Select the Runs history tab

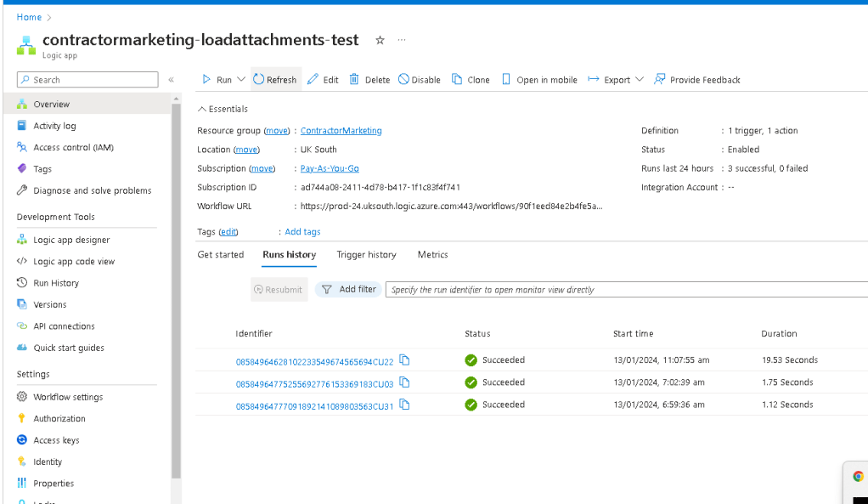point(289,255)
